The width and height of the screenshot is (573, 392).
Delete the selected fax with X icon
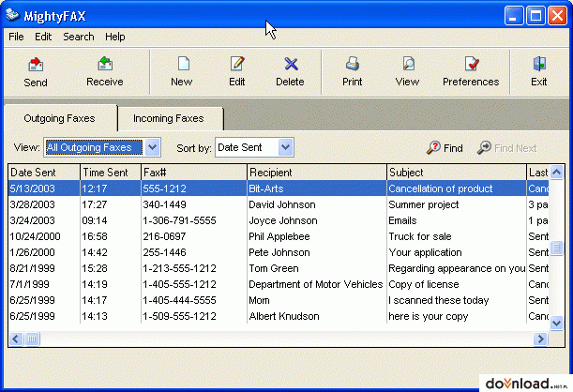pyautogui.click(x=291, y=64)
